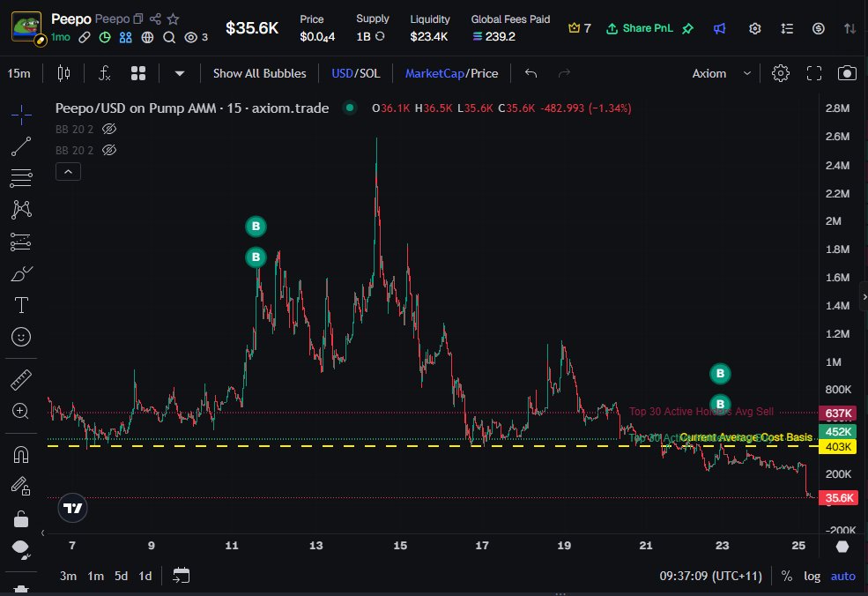Open the list layout options icon

tap(787, 28)
